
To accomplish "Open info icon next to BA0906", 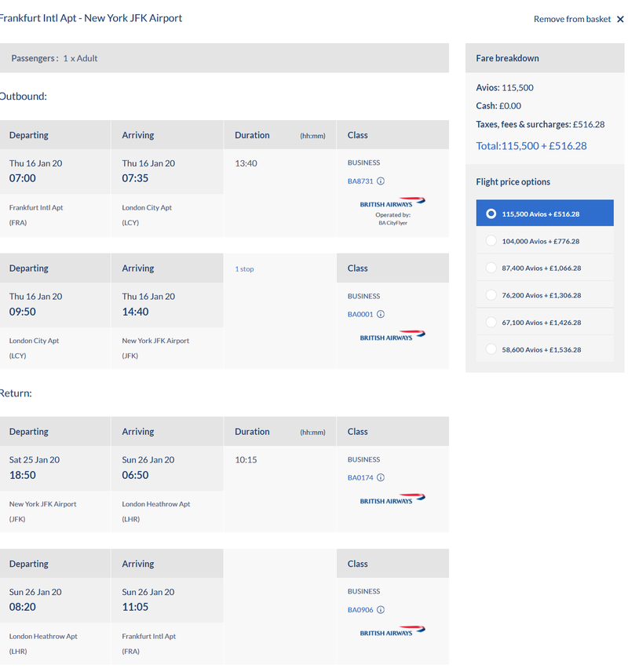I will tap(381, 610).
